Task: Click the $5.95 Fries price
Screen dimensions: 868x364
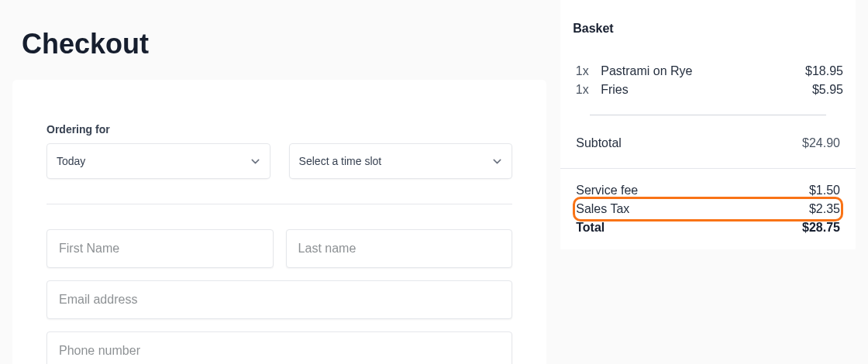Action: click(827, 90)
